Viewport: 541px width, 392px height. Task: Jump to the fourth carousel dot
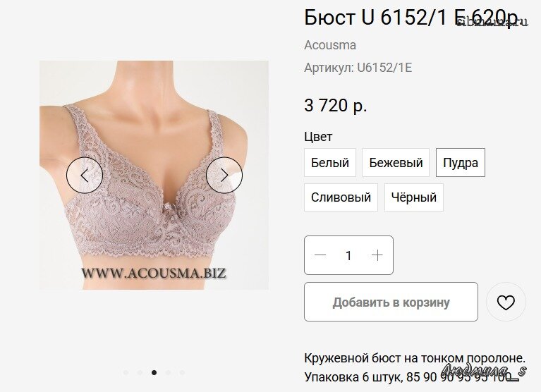click(x=168, y=372)
